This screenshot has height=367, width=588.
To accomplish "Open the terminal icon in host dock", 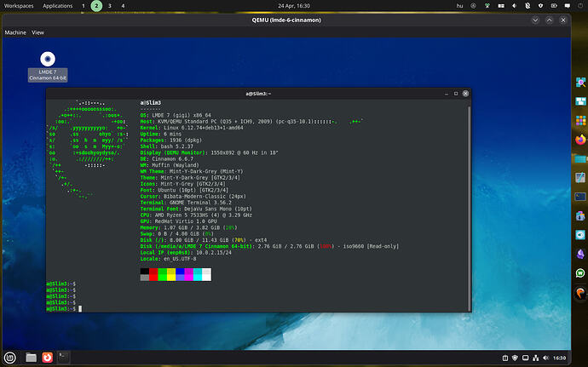I will click(x=580, y=197).
